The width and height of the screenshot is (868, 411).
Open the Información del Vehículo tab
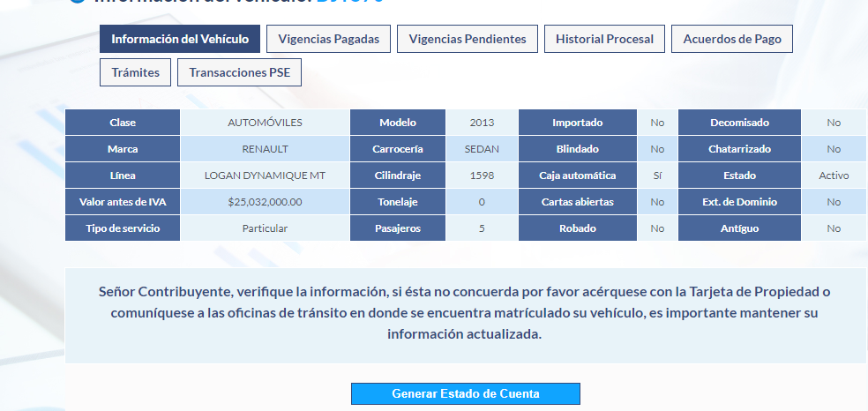point(180,39)
